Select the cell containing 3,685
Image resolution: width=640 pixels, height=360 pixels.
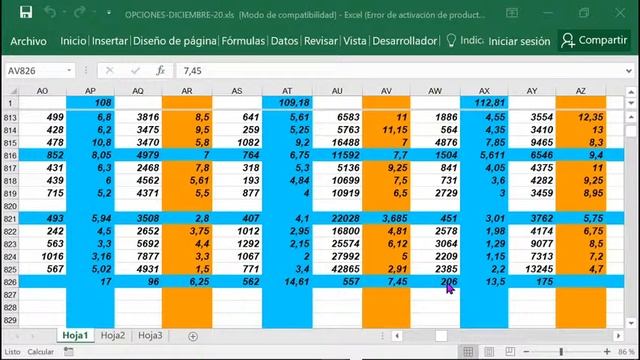(x=386, y=218)
